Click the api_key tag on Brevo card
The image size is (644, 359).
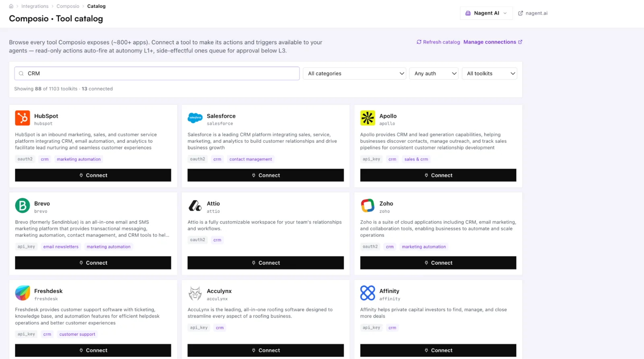point(26,247)
